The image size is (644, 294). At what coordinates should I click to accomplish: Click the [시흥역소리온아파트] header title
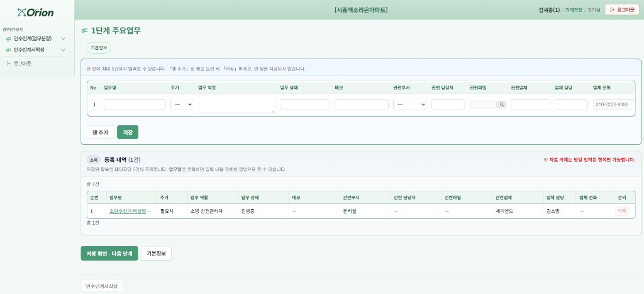click(x=361, y=10)
